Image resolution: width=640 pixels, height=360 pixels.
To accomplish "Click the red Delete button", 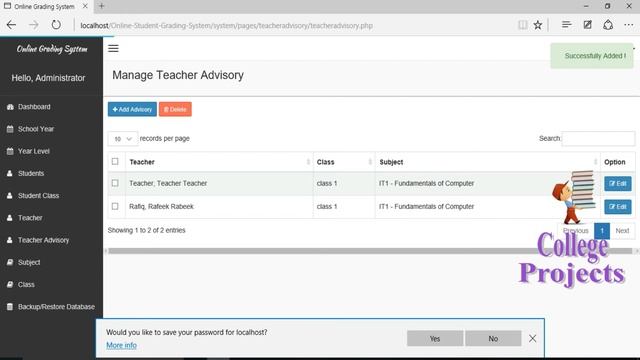I will [x=175, y=109].
